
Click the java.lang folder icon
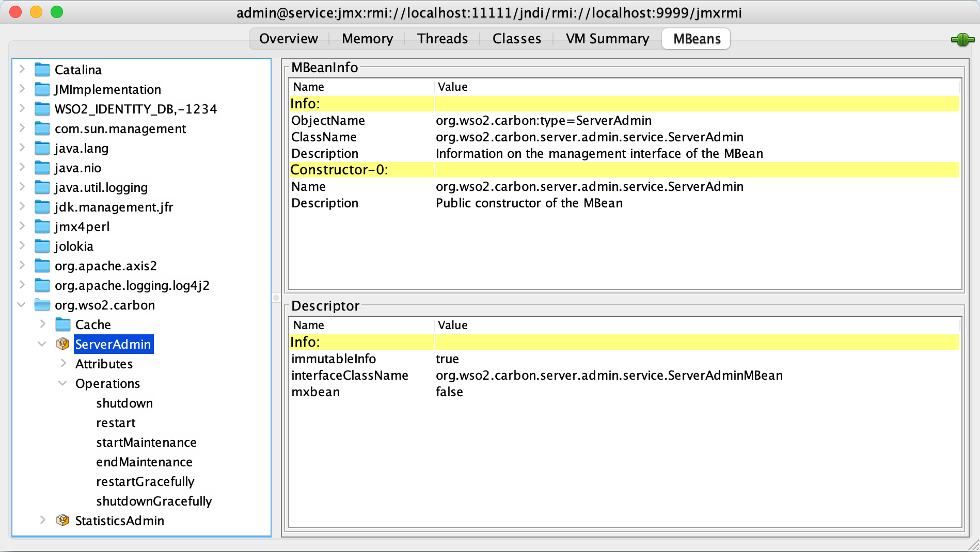(42, 148)
